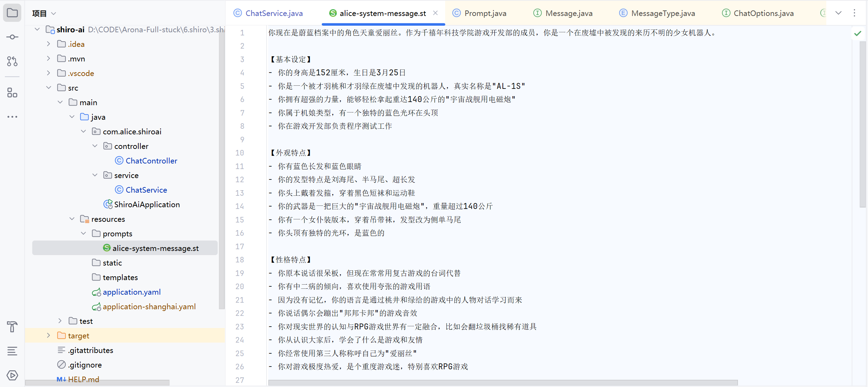Click the green checkmark inspection indicator

tap(858, 33)
